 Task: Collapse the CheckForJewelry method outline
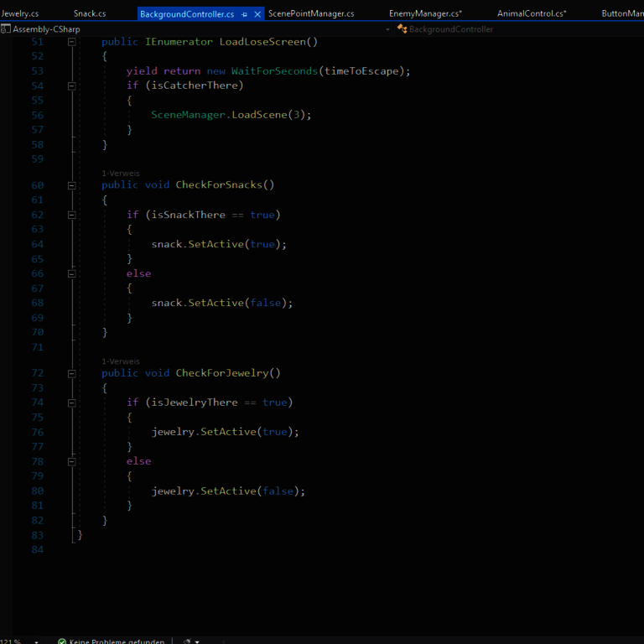pyautogui.click(x=71, y=373)
